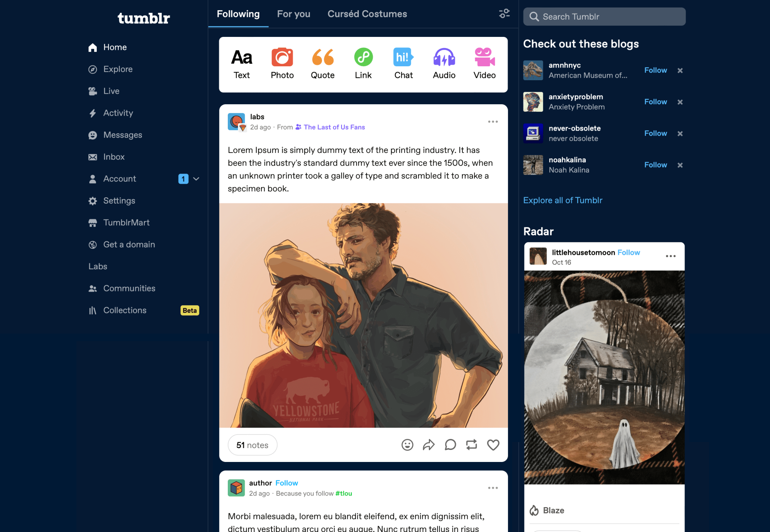Open the Curséd Costumes tab
Image resolution: width=770 pixels, height=532 pixels.
click(x=367, y=14)
